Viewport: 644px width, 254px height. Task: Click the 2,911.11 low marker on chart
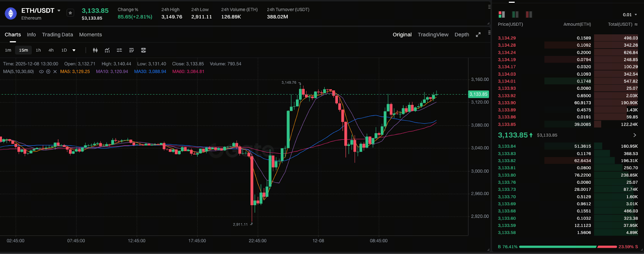pos(240,225)
